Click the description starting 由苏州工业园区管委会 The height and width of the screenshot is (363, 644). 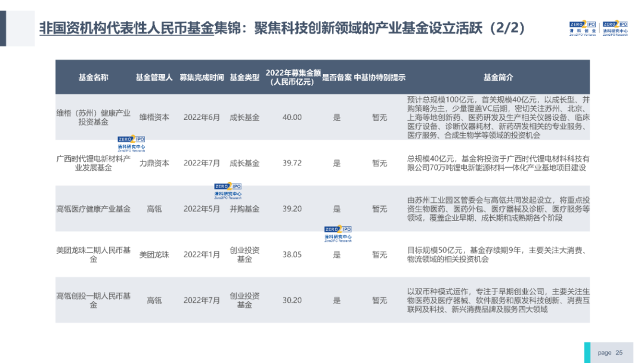pos(498,209)
